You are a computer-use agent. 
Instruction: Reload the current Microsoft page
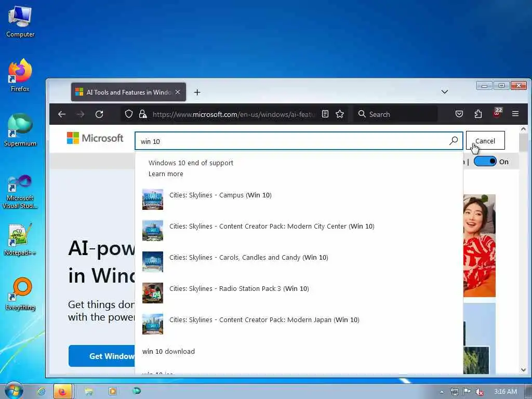[x=99, y=114]
